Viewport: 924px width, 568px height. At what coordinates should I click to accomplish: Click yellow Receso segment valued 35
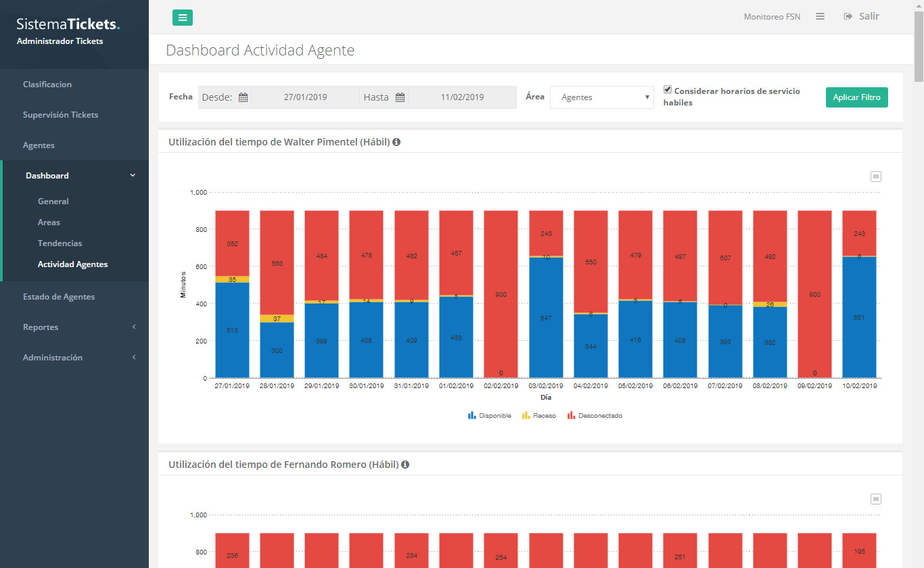(232, 279)
